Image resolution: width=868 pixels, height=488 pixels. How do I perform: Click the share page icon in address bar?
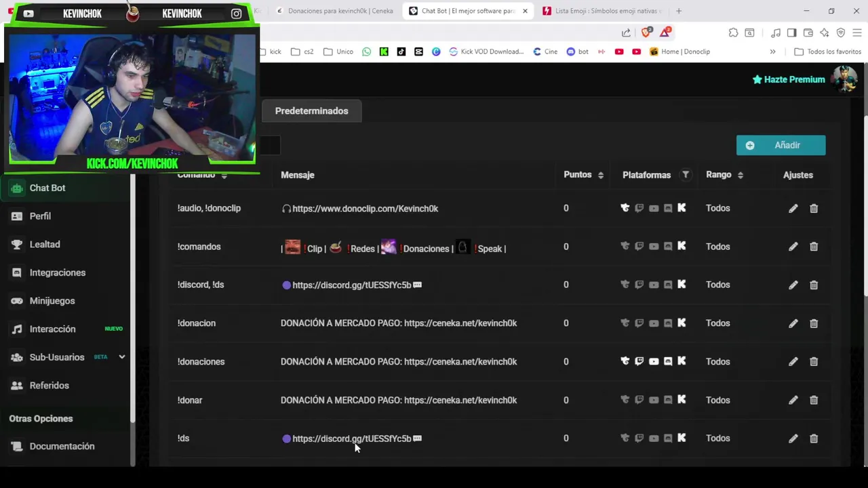(x=626, y=33)
